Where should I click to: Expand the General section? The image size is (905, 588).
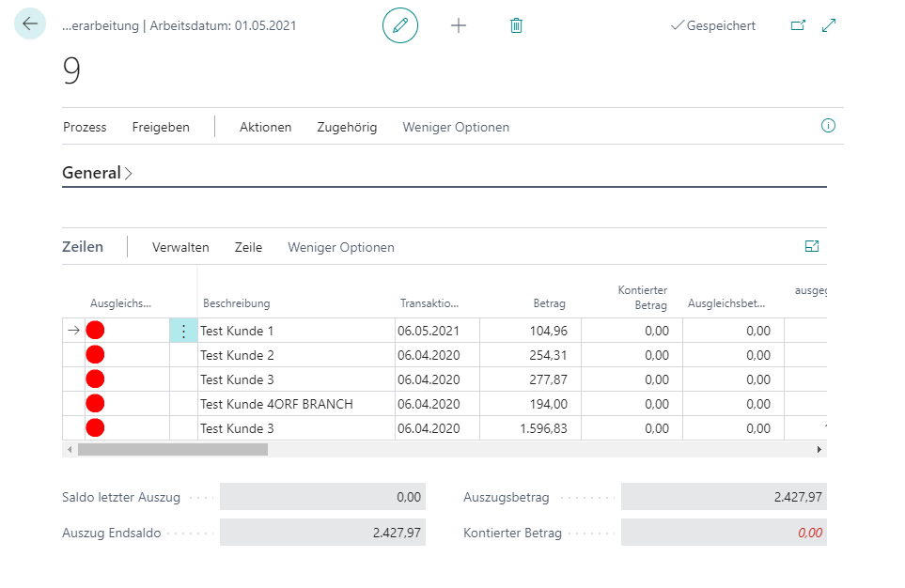(97, 173)
